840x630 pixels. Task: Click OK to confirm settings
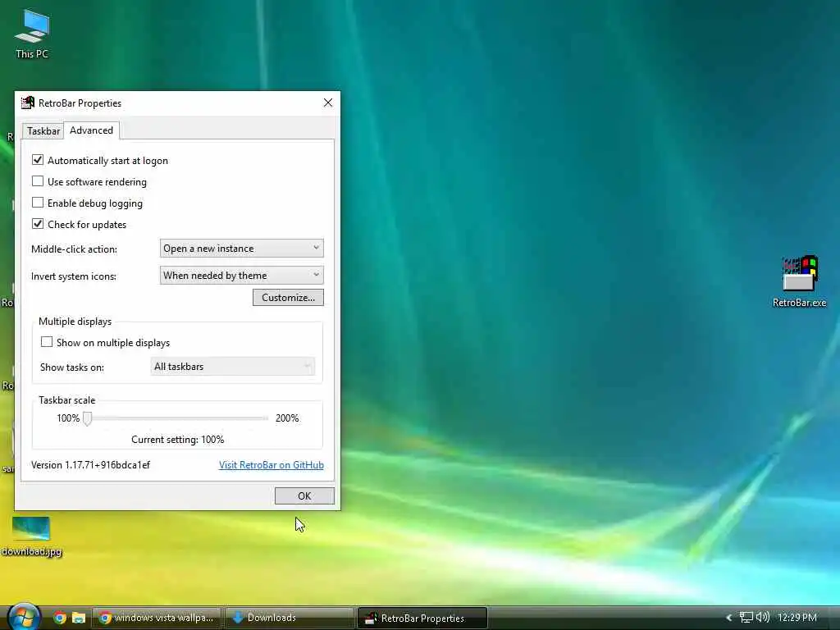[304, 496]
